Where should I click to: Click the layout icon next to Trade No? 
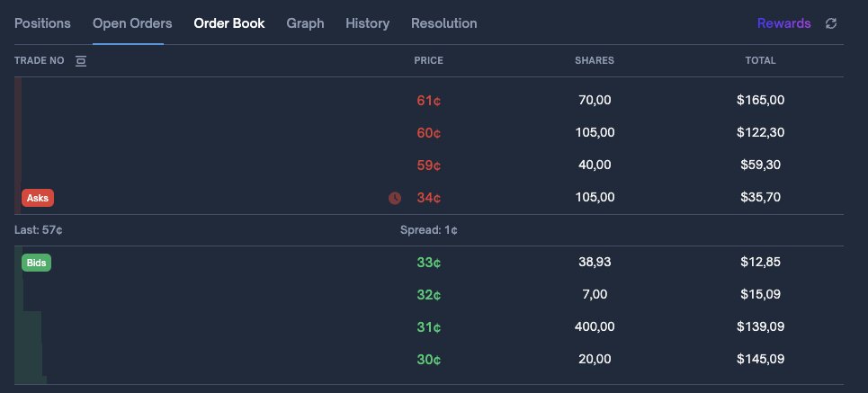pyautogui.click(x=81, y=61)
